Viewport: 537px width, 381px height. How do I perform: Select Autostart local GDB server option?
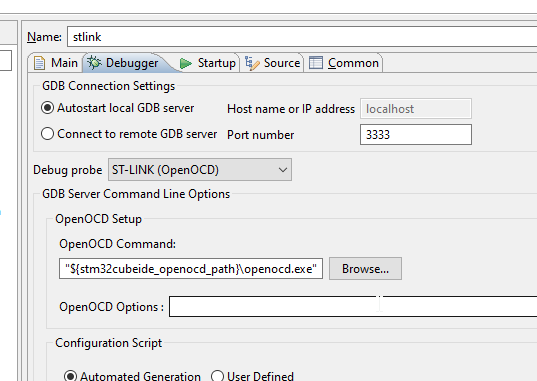click(x=117, y=108)
